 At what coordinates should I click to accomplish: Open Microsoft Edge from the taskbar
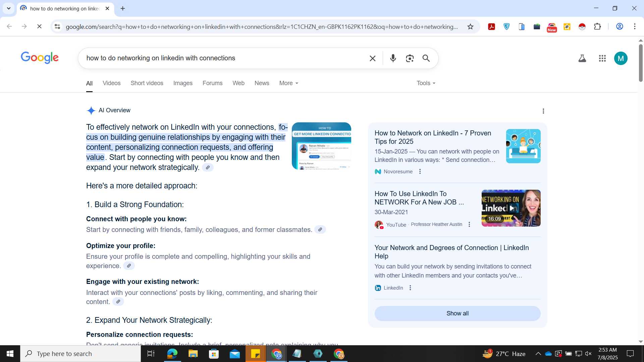point(172,354)
